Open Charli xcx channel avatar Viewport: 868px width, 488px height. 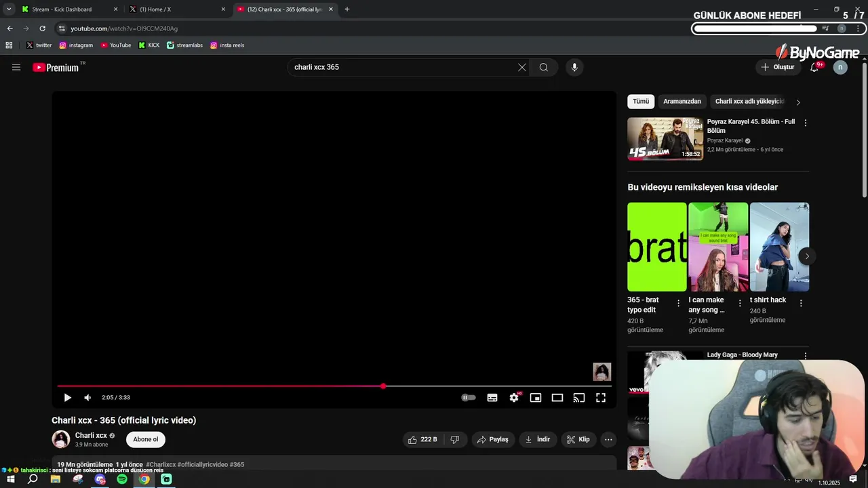[61, 439]
